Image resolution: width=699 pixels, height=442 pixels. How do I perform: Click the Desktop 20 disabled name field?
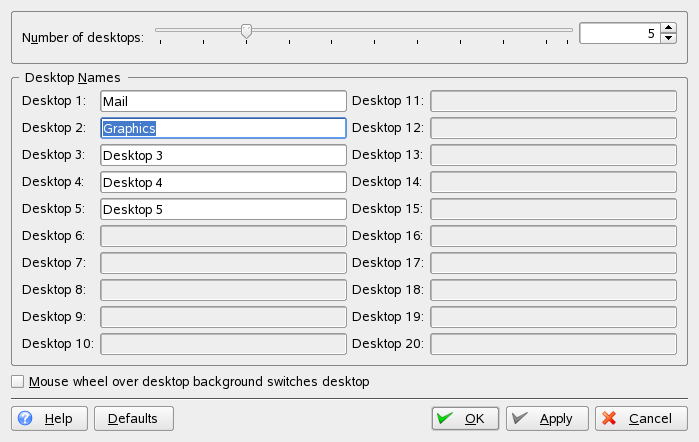click(x=553, y=344)
